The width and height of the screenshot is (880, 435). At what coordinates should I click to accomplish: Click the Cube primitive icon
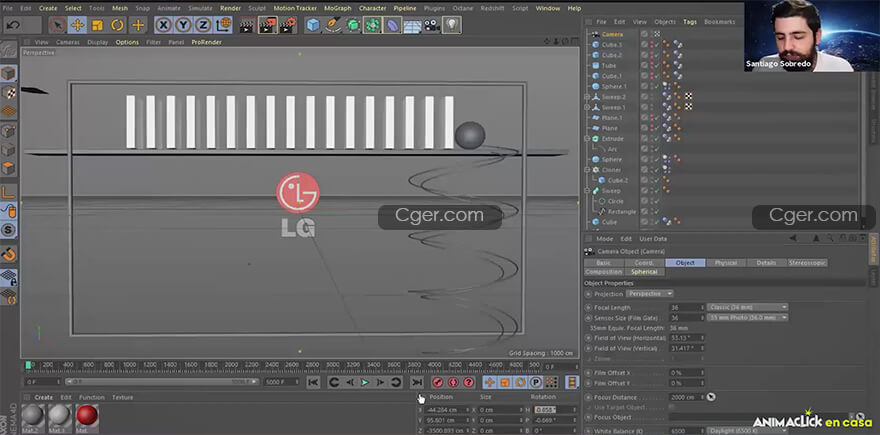pyautogui.click(x=313, y=25)
